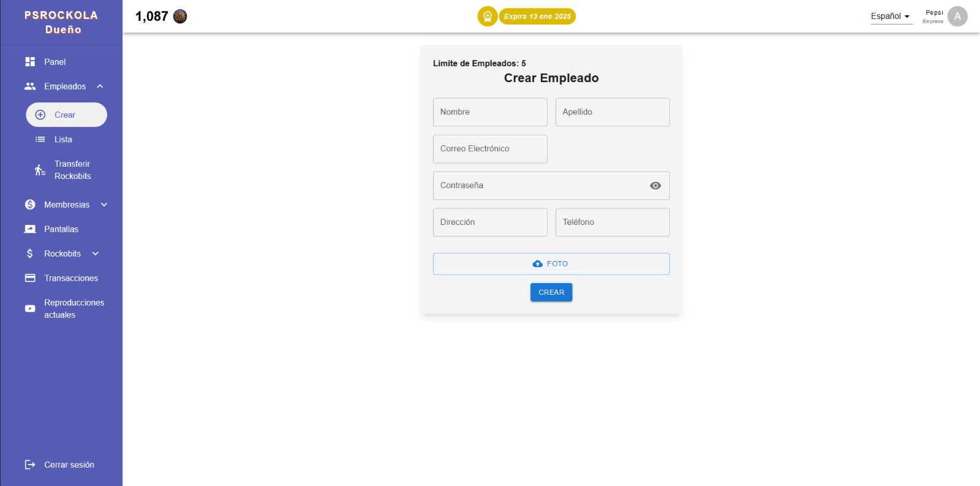Screen dimensions: 980x486
Task: Toggle password visibility eye icon
Action: 655,186
